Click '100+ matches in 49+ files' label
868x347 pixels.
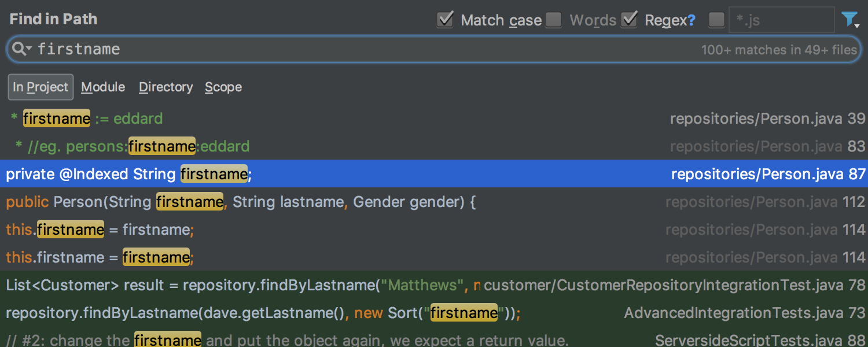779,50
